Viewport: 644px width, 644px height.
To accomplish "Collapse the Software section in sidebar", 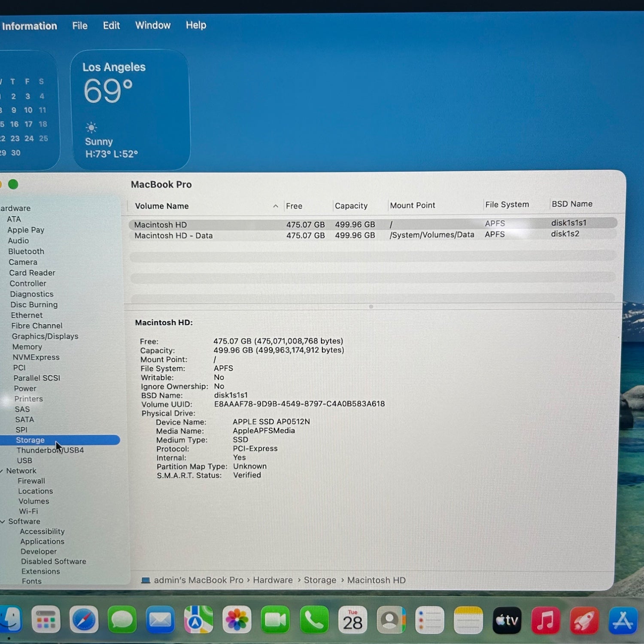I will coord(3,522).
